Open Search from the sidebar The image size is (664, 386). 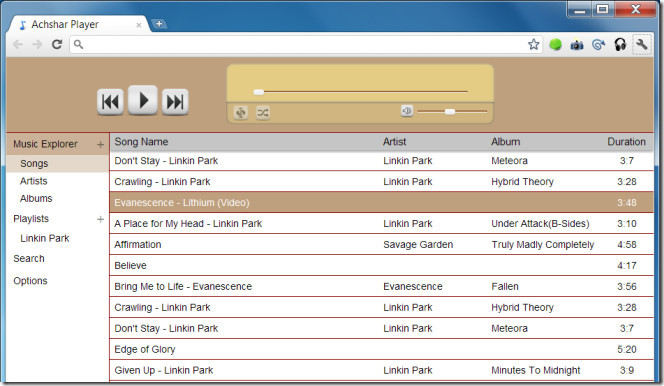29,259
